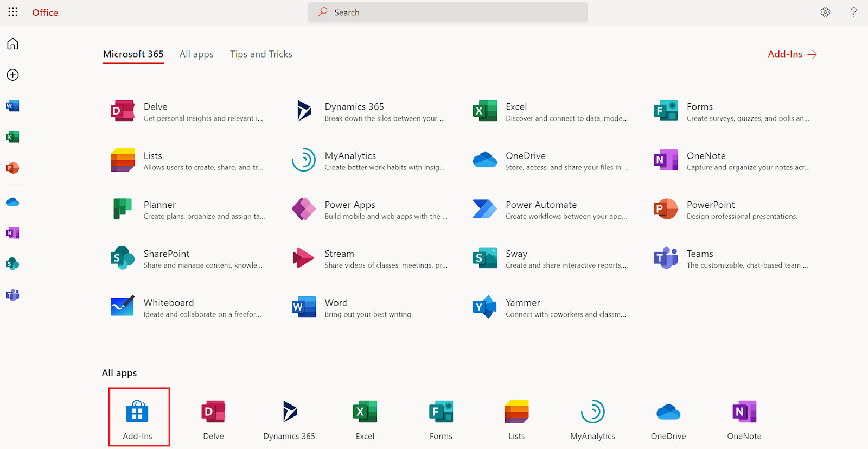Click the Office brand link
Screen dimensions: 868x449
coord(45,12)
